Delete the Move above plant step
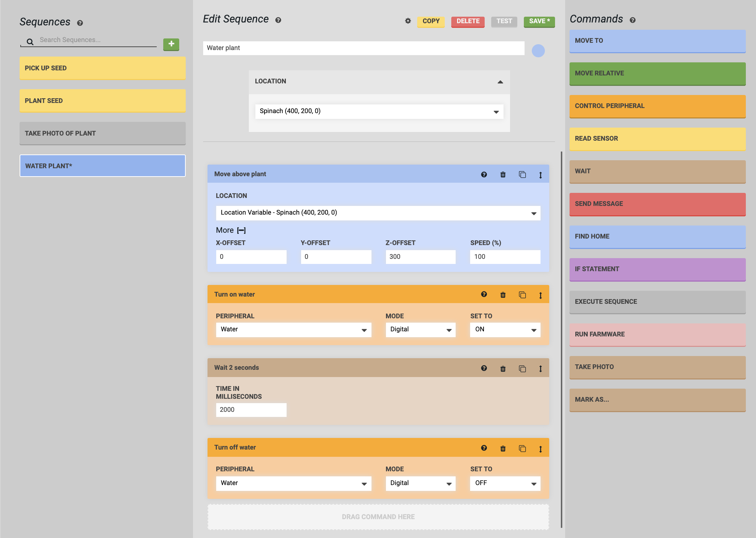 [x=503, y=175]
